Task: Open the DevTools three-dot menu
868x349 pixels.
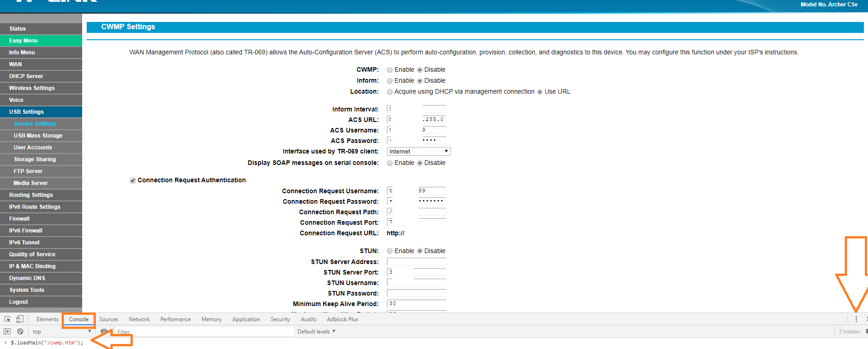Action: click(856, 319)
